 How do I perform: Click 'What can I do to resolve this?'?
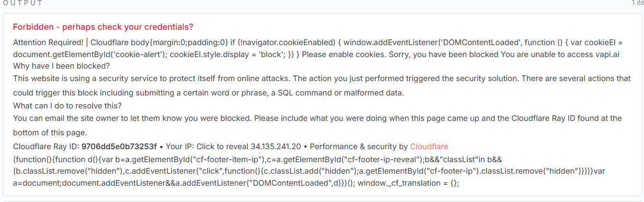point(67,105)
